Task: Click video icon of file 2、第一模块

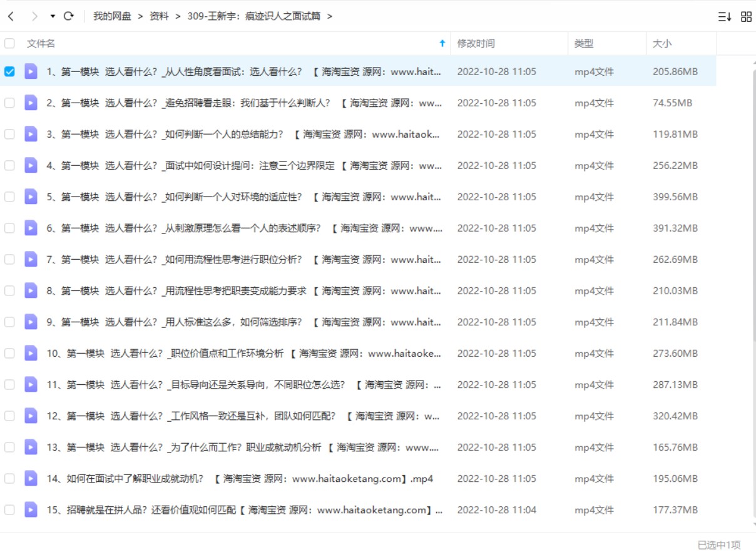Action: coord(31,103)
